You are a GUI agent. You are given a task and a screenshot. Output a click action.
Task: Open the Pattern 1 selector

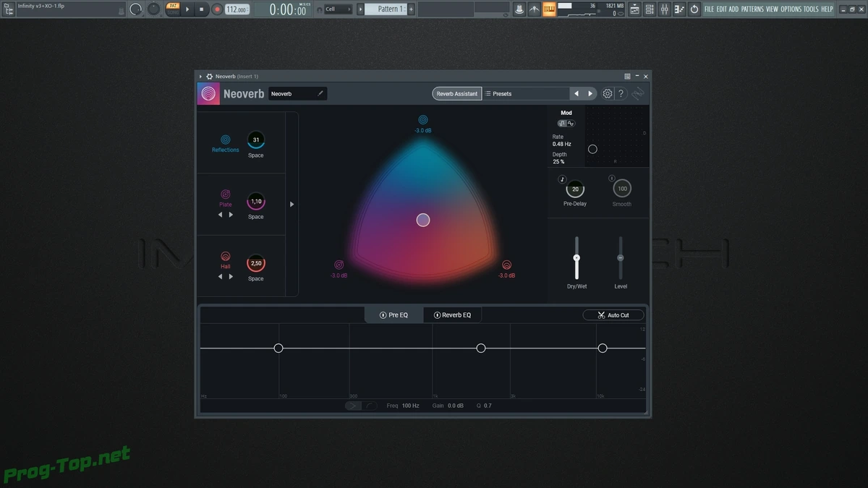pyautogui.click(x=386, y=9)
